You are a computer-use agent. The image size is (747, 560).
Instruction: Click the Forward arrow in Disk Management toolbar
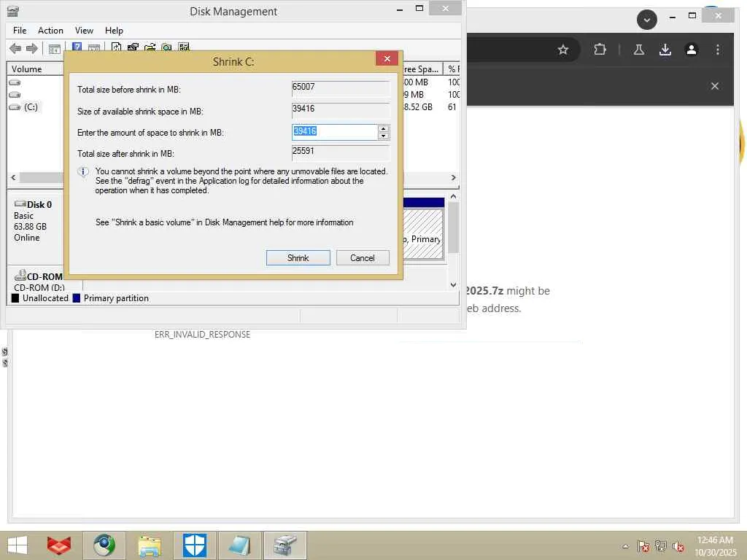coord(32,48)
